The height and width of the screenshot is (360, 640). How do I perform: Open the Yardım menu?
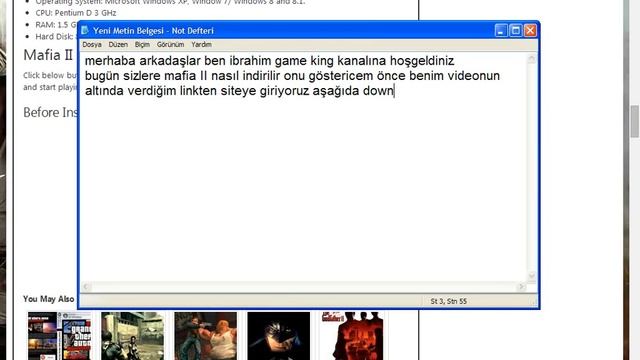click(201, 44)
